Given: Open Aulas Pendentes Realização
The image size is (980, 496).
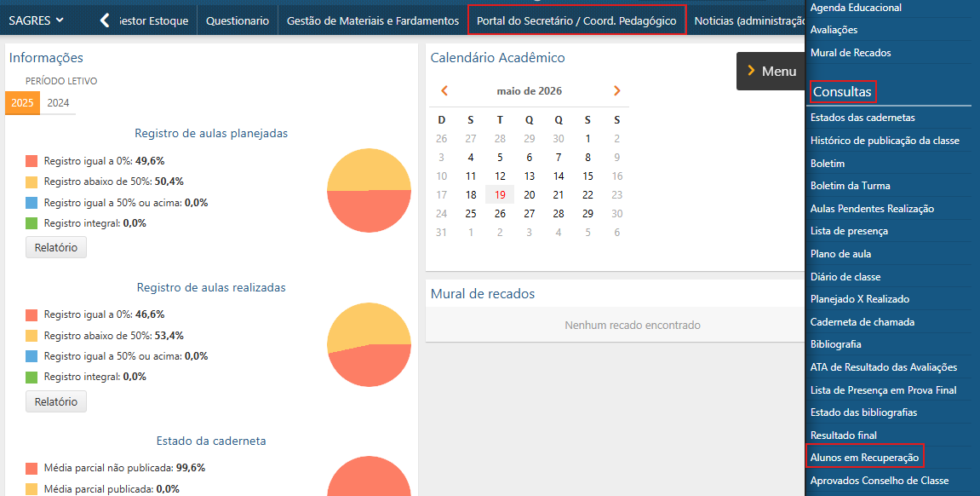Looking at the screenshot, I should (x=872, y=209).
